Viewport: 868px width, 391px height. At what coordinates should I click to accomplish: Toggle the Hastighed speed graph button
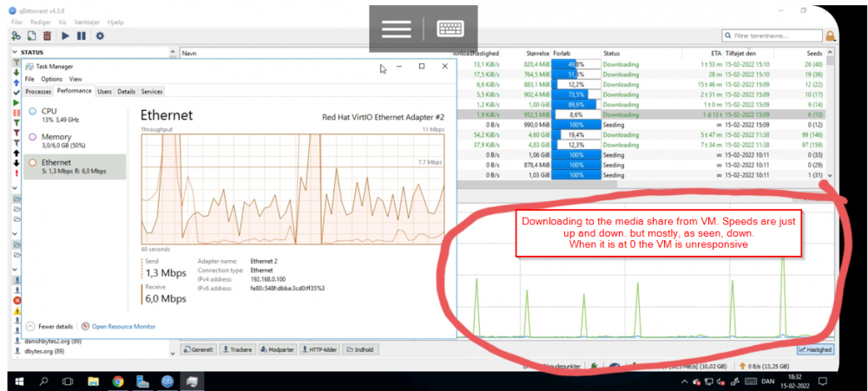pyautogui.click(x=815, y=349)
